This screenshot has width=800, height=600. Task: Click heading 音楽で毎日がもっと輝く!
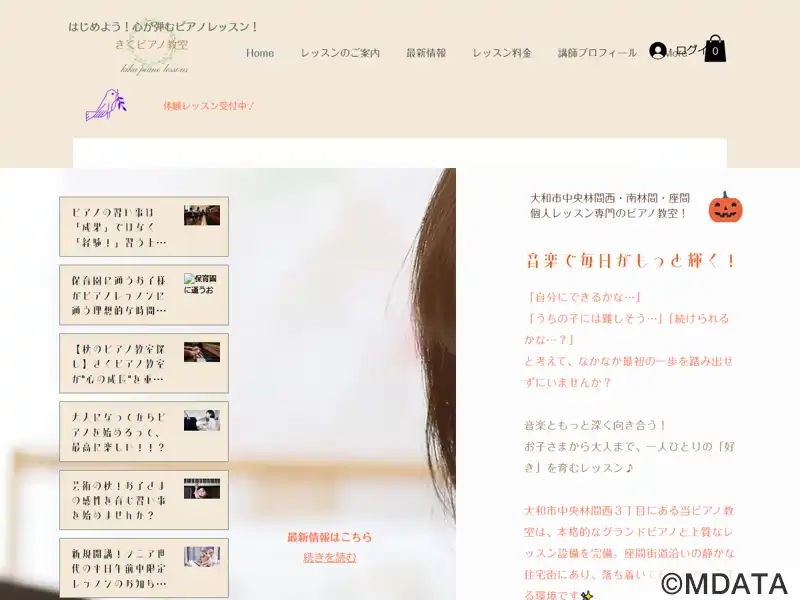631,261
